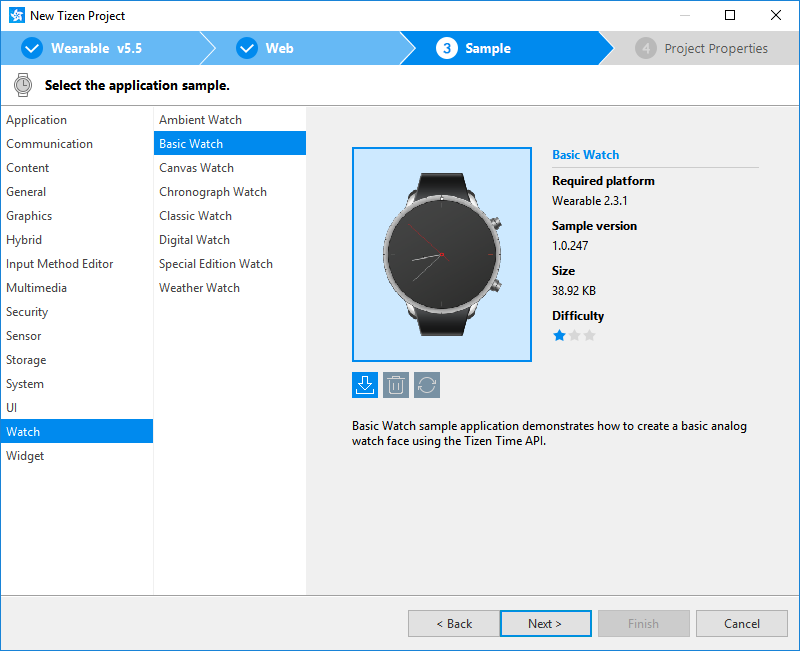Go back with the Back button
Viewport: 800px width, 651px height.
pos(453,623)
